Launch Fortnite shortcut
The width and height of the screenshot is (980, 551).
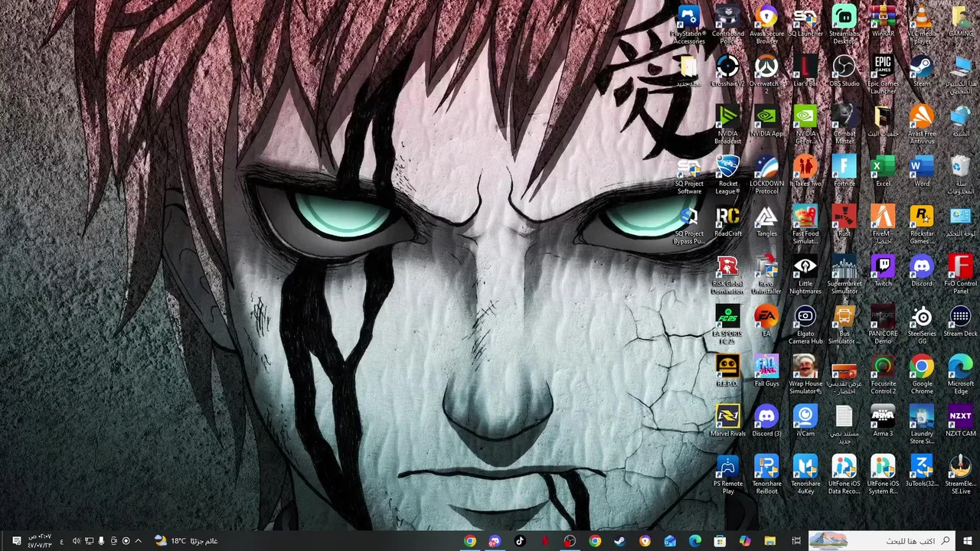pyautogui.click(x=844, y=171)
